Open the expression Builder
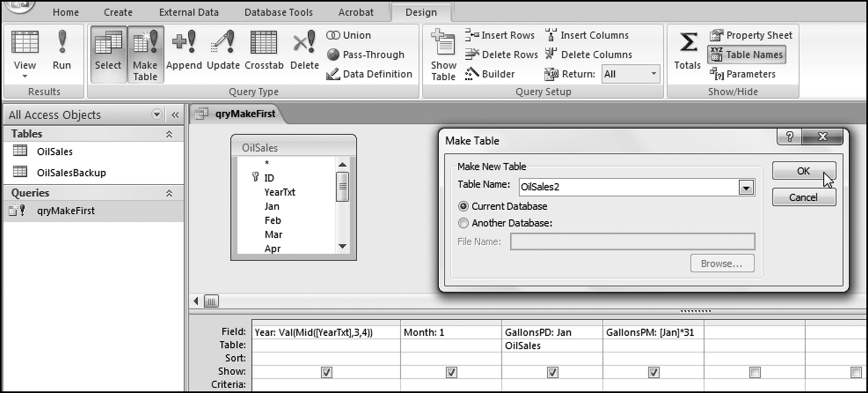Screen dimensions: 868x393 pyautogui.click(x=489, y=74)
